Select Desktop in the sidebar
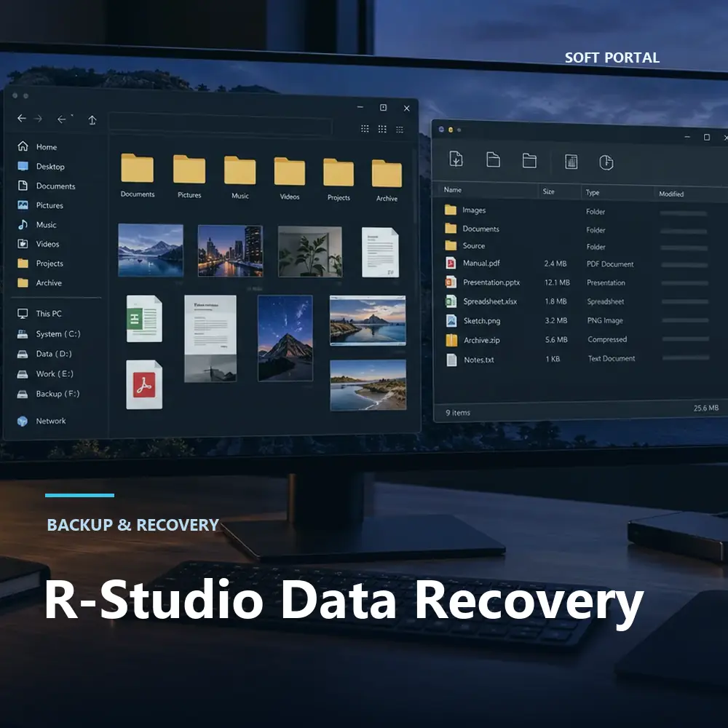The image size is (728, 728). pyautogui.click(x=41, y=166)
